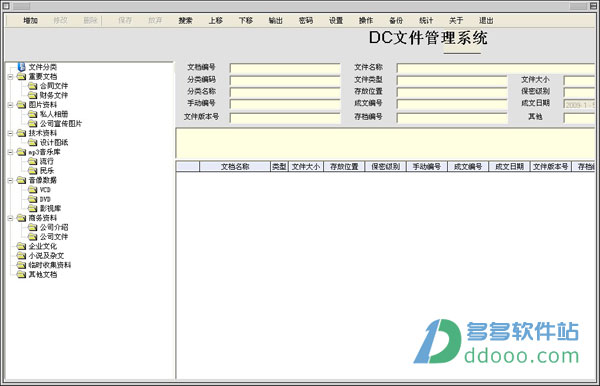This screenshot has width=600, height=386.
Task: Focus the 文件类型 input field
Action: click(x=452, y=81)
